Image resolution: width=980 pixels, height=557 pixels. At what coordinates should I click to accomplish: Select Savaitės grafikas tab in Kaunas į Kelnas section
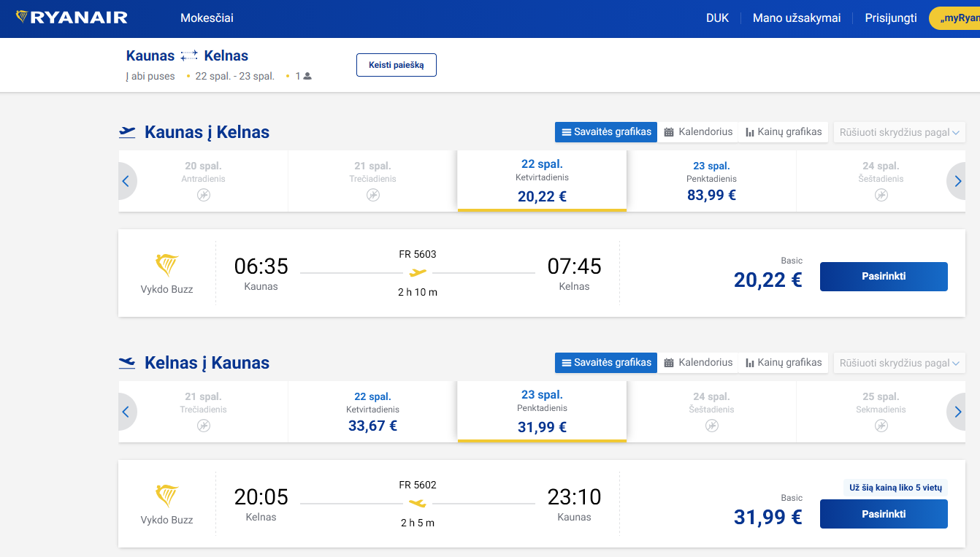[x=606, y=132]
